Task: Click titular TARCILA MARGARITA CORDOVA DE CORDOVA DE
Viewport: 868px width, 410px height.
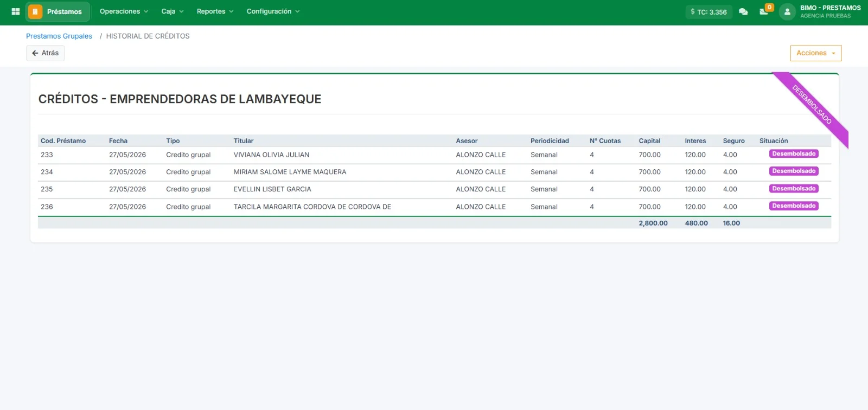Action: click(x=312, y=207)
